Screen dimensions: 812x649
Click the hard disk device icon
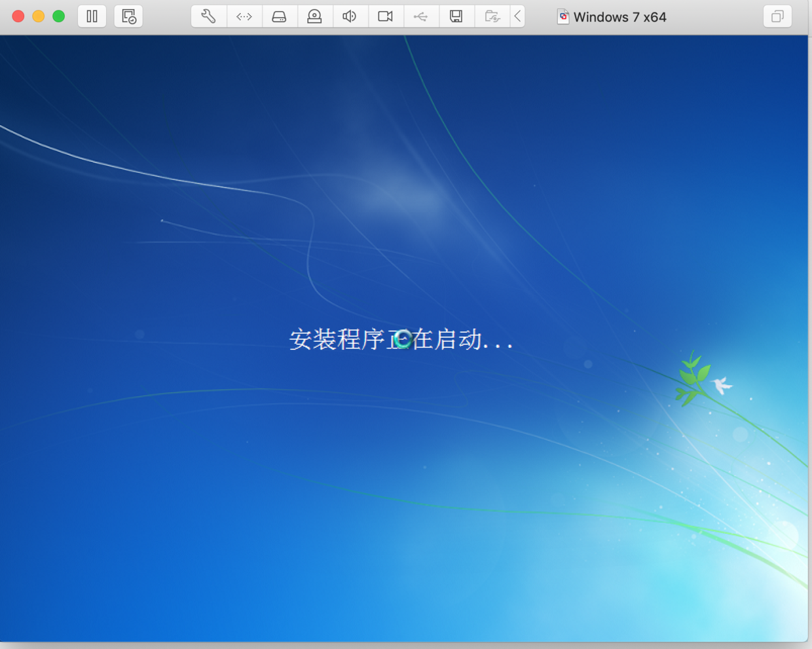click(280, 16)
